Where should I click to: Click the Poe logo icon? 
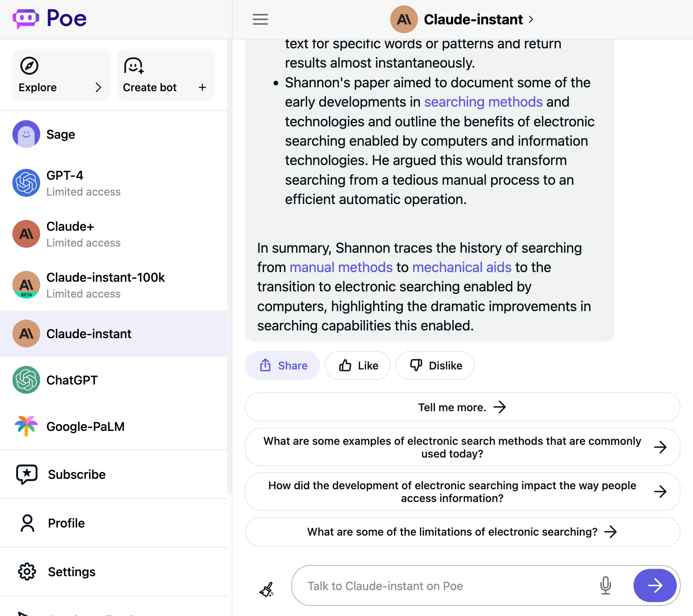point(25,19)
